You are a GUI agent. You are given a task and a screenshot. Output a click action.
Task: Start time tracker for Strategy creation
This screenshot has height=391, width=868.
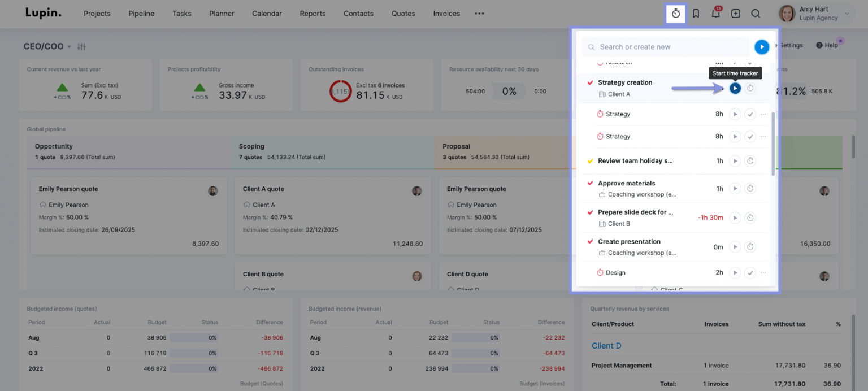pyautogui.click(x=735, y=88)
